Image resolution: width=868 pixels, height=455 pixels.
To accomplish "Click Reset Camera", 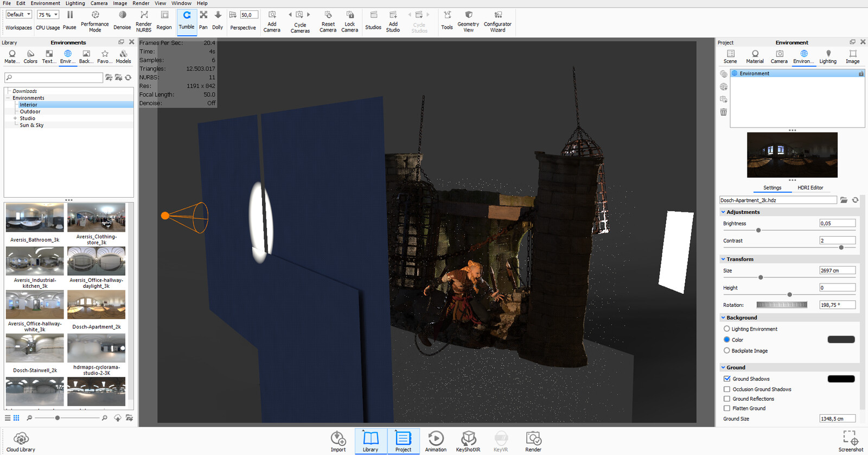I will (328, 21).
